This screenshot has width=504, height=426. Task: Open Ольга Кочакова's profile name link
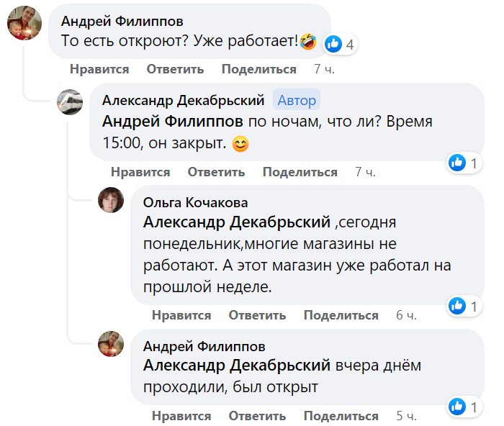point(196,202)
